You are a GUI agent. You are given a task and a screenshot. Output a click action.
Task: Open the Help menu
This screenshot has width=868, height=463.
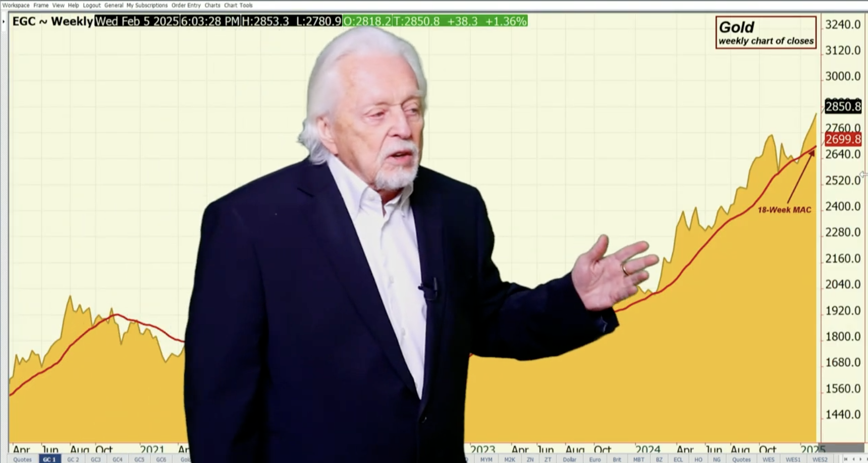[73, 5]
